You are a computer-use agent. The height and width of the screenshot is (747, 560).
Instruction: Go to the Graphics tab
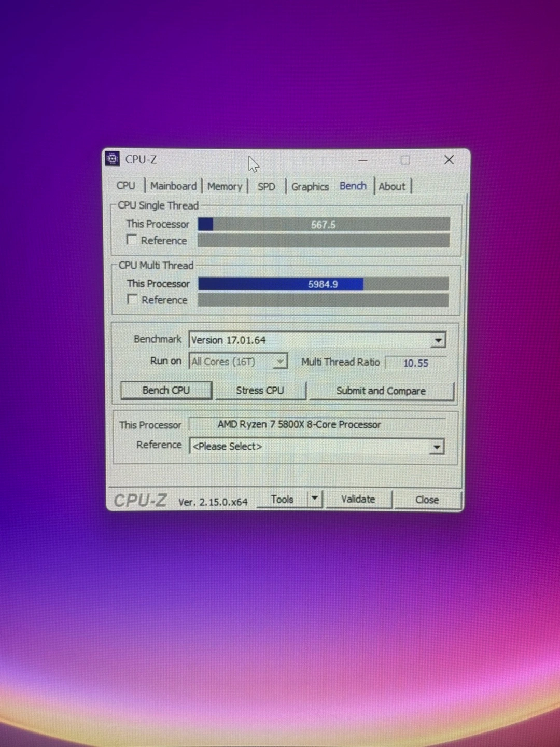tap(310, 186)
